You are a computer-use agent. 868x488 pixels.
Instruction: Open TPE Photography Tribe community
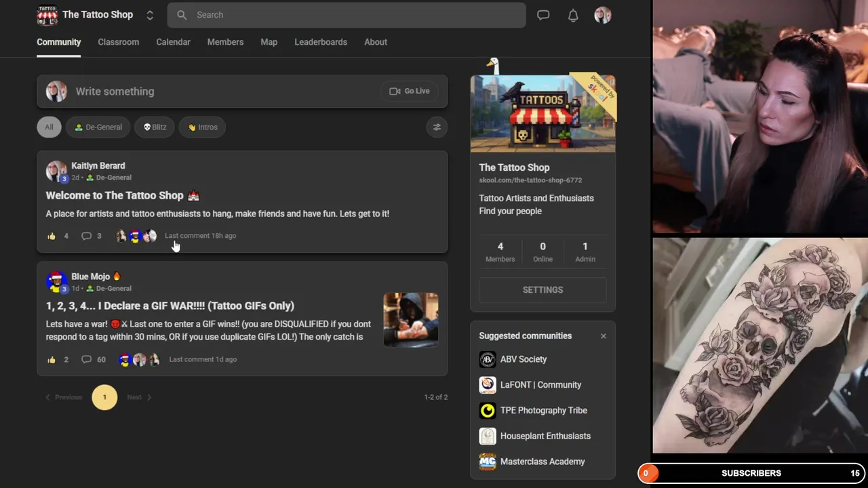(x=544, y=411)
